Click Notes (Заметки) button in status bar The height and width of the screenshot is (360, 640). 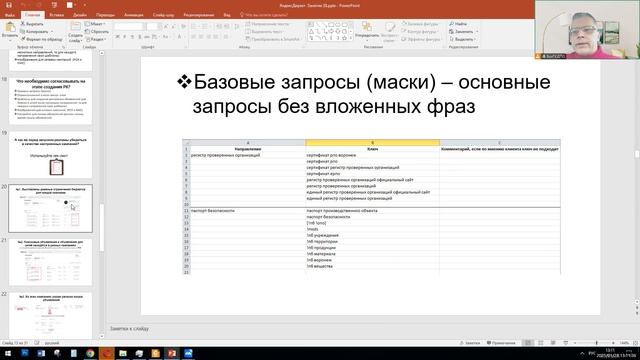click(x=470, y=343)
